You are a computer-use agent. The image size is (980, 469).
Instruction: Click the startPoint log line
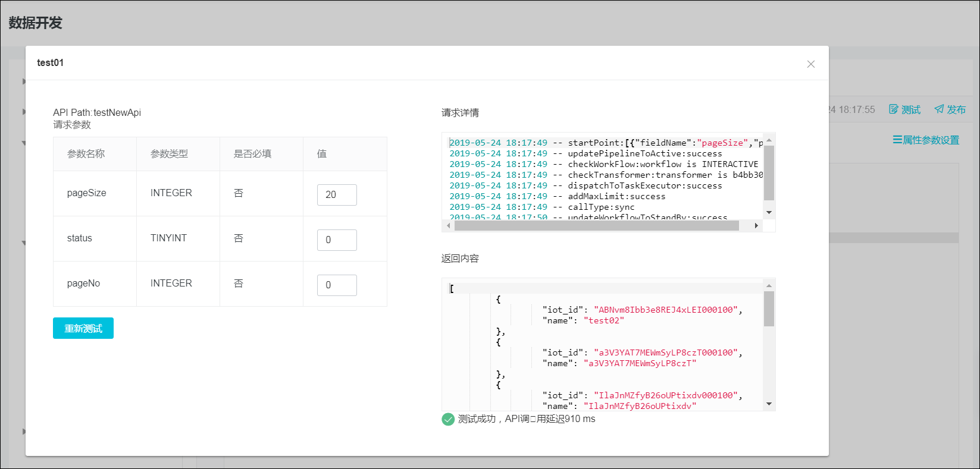click(x=606, y=143)
